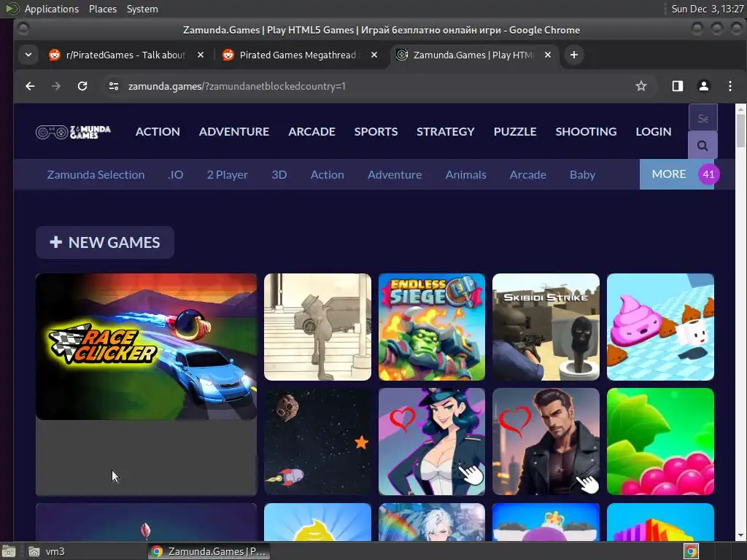Open the 2 Player category link
747x560 pixels.
228,175
